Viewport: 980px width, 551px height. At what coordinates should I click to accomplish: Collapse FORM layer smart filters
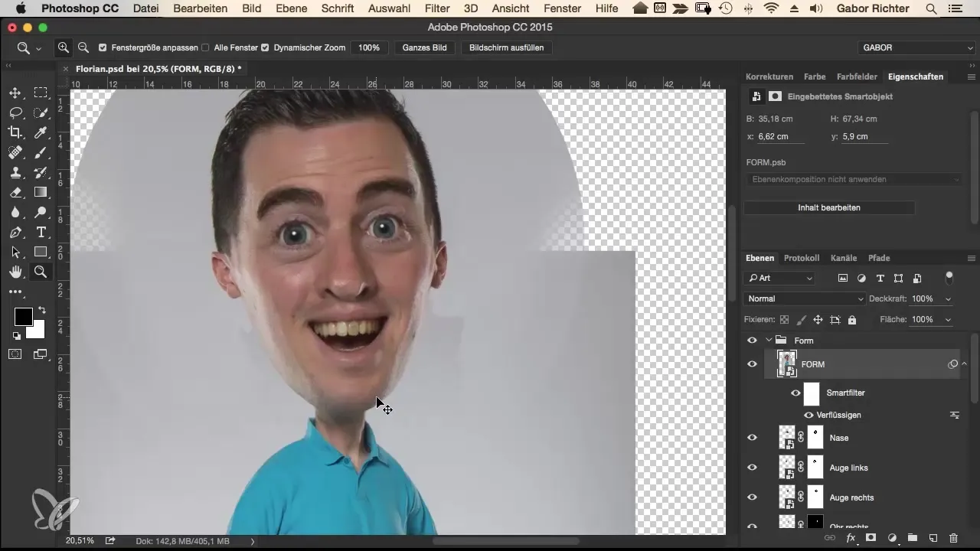pyautogui.click(x=965, y=364)
